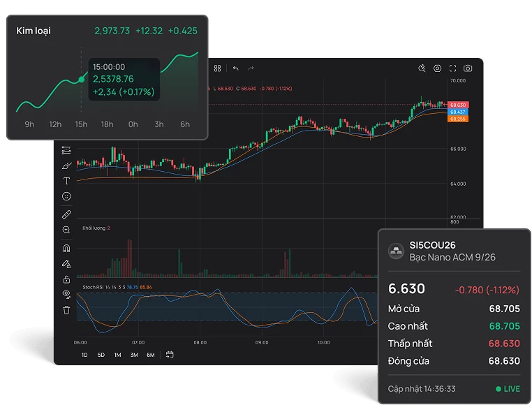Click the trash icon to remove drawings
The height and width of the screenshot is (419, 532).
point(66,310)
